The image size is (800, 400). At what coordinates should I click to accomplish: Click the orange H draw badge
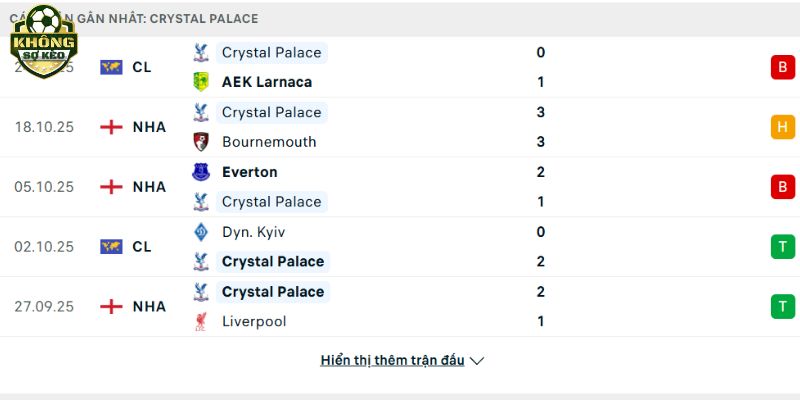coord(782,127)
